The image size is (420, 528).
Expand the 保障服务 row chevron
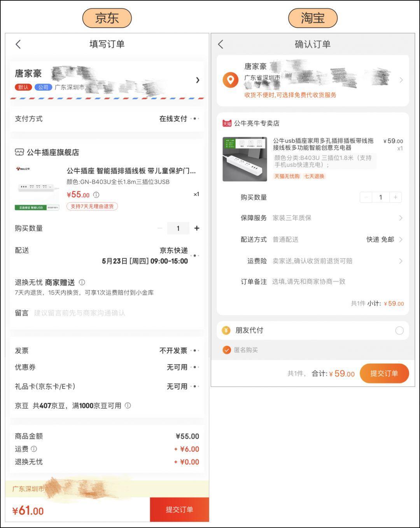pyautogui.click(x=401, y=218)
